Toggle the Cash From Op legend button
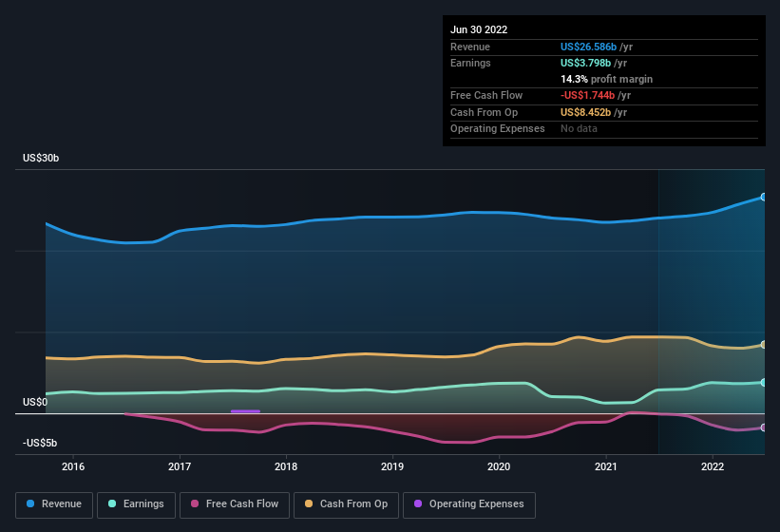This screenshot has height=532, width=780. (x=346, y=504)
